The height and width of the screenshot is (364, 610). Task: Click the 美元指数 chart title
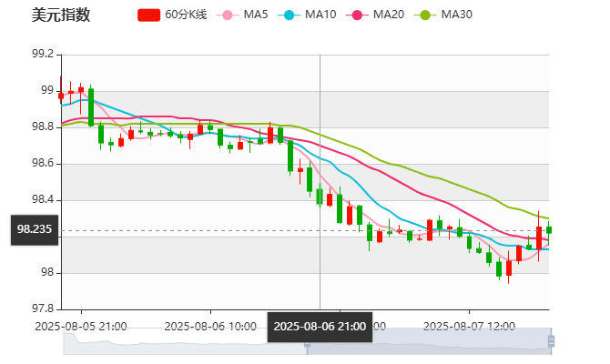61,15
